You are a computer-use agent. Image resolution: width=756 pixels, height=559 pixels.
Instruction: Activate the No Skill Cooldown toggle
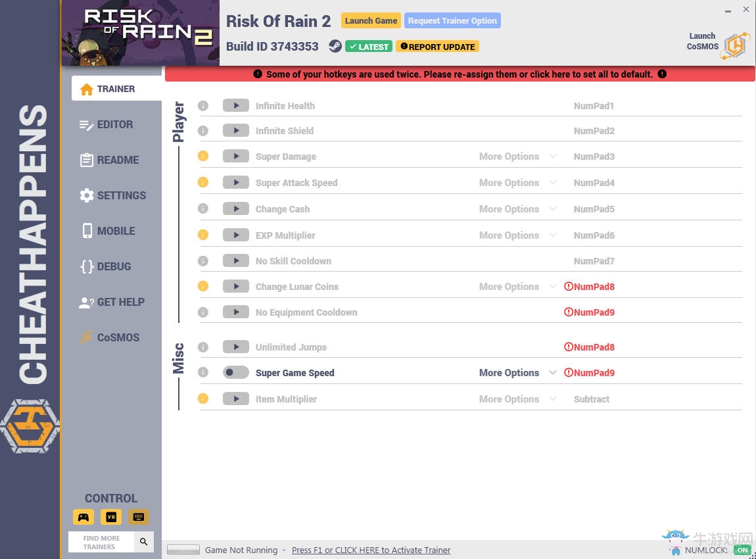(x=236, y=261)
